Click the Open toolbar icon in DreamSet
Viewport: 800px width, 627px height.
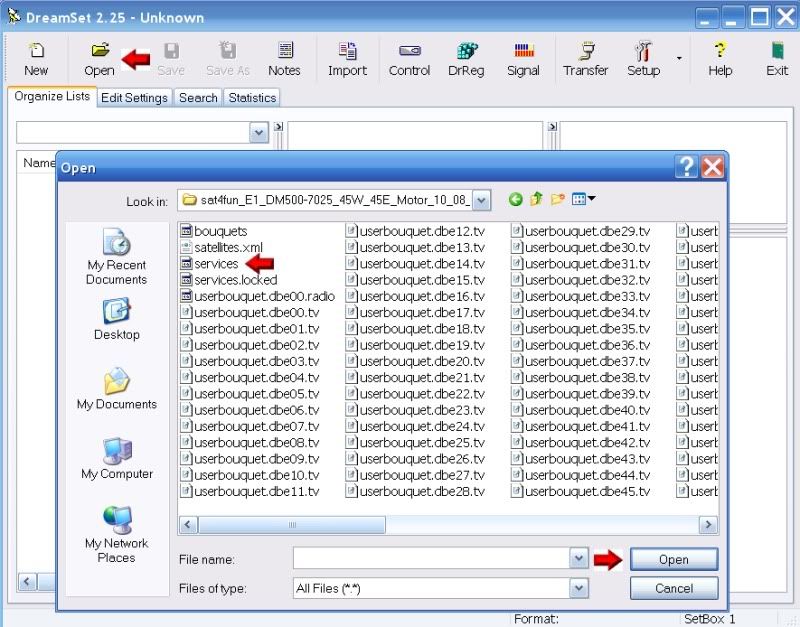pyautogui.click(x=99, y=59)
